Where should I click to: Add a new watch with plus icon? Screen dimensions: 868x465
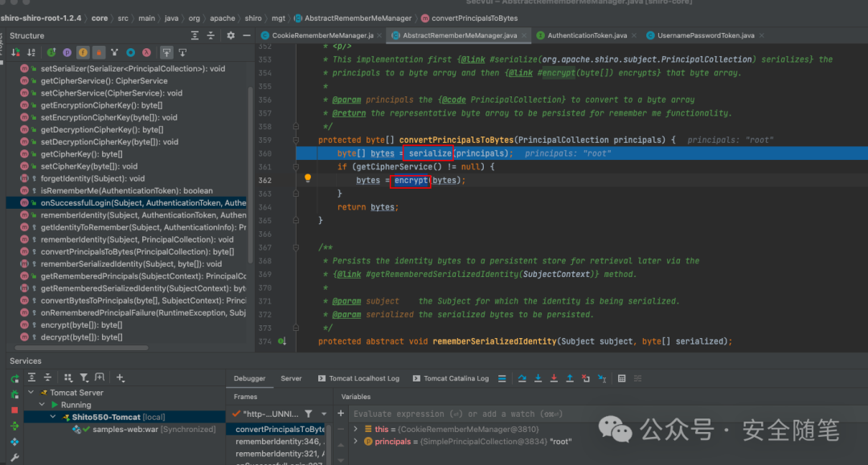341,414
